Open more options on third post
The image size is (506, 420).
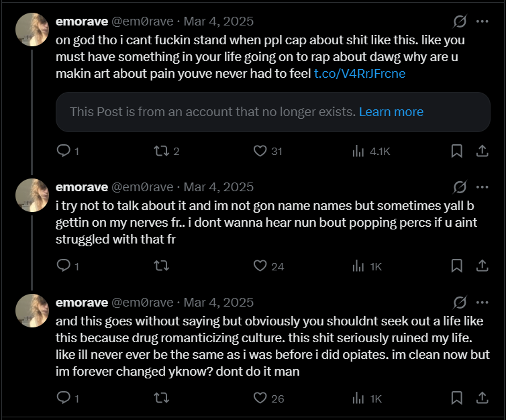point(482,303)
